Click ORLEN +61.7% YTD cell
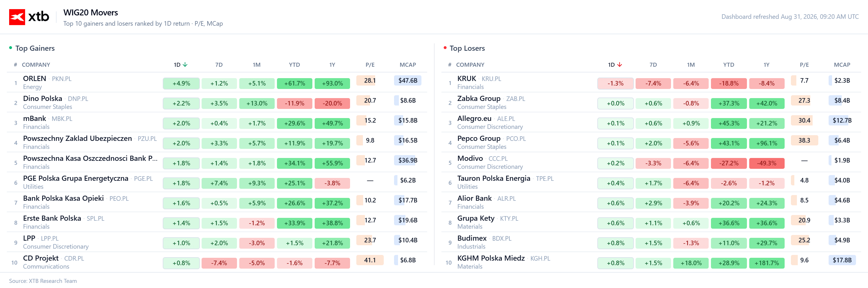This screenshot has height=288, width=868. pos(294,83)
